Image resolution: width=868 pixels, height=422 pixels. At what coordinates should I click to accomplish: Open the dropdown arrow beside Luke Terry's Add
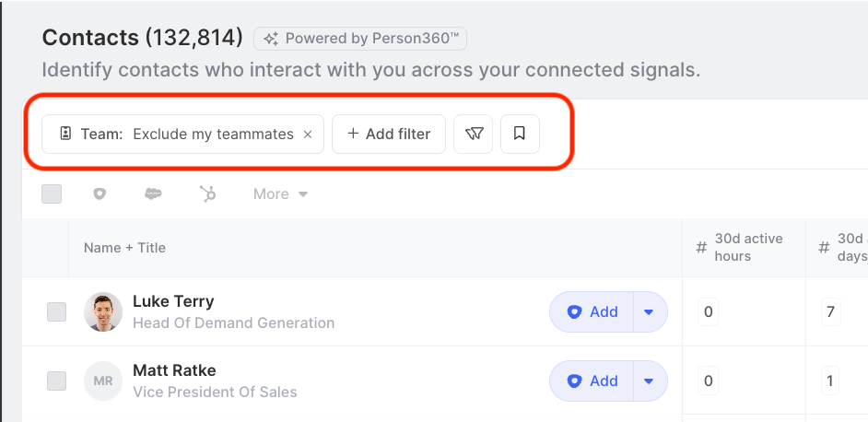coord(650,311)
